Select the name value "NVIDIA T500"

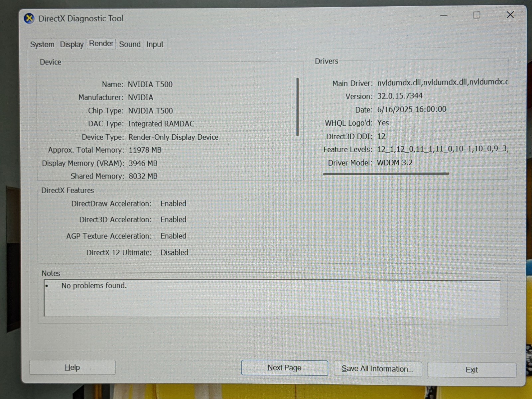coord(150,84)
